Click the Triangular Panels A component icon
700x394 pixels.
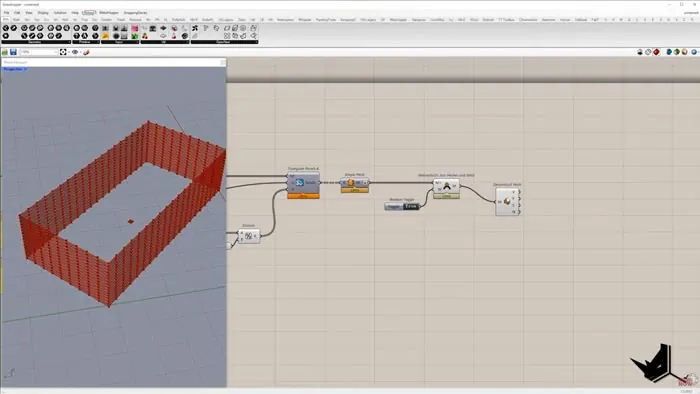[x=300, y=182]
